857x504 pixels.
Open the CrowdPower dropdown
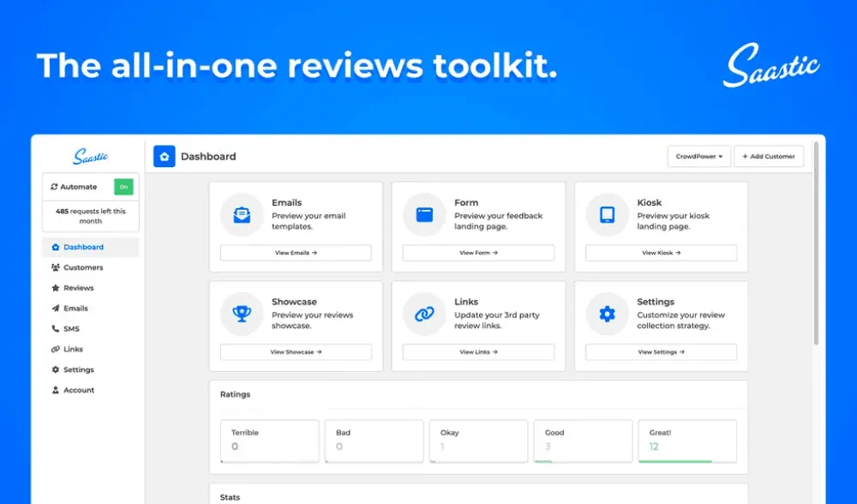pyautogui.click(x=698, y=156)
